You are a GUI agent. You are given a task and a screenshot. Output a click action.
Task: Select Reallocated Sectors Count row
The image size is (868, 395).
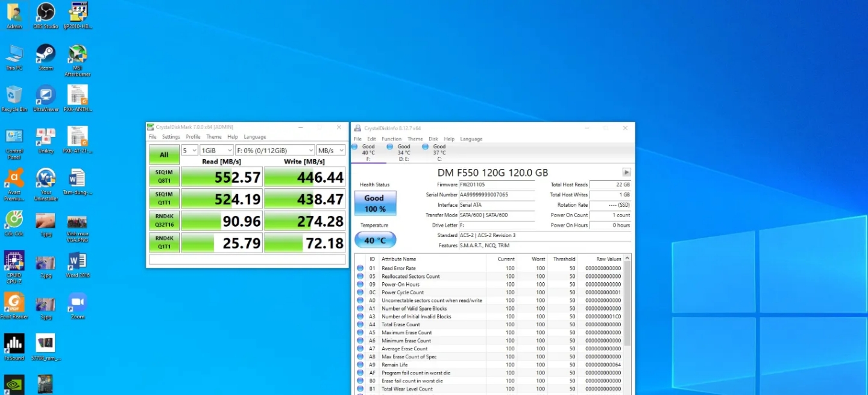(x=489, y=276)
